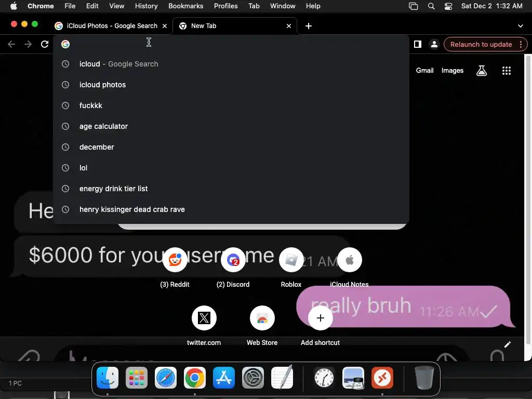
Task: Open the side panel icon in toolbar
Action: click(x=417, y=44)
